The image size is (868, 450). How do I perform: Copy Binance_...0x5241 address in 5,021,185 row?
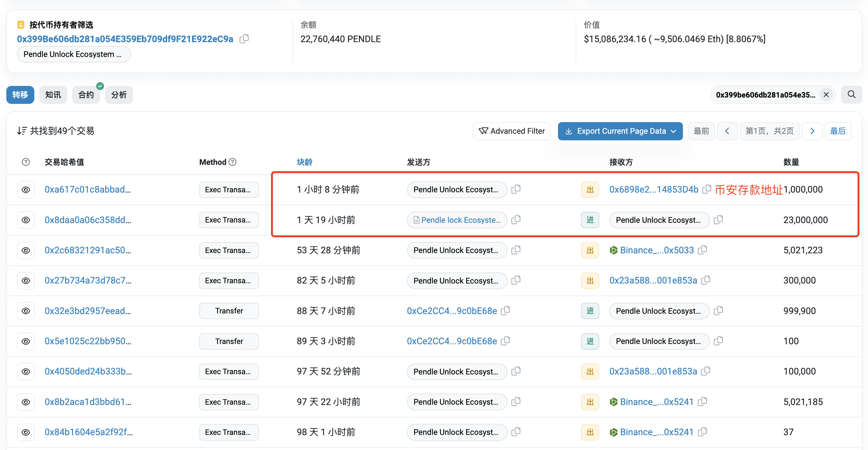(x=702, y=402)
